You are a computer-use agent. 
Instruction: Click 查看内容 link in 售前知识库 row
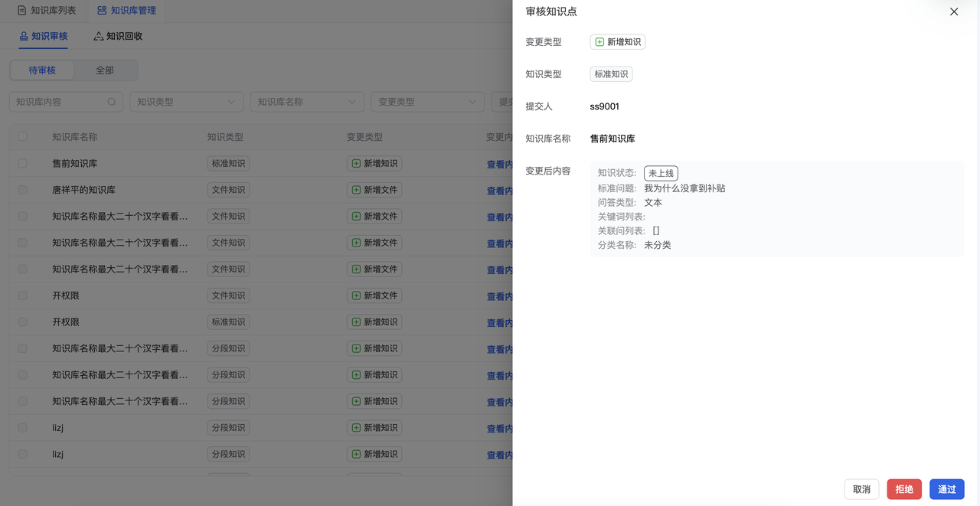[x=499, y=164]
